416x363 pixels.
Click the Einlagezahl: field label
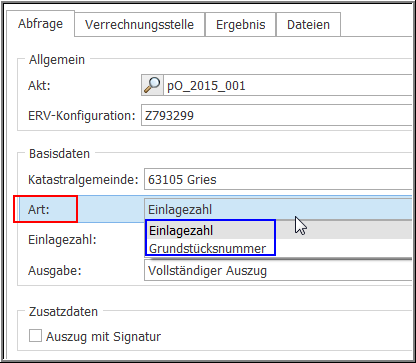click(62, 240)
